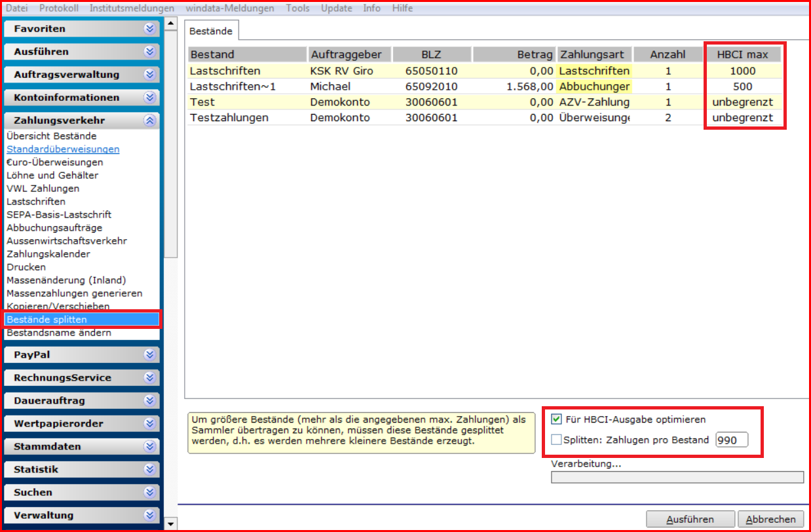Enable Splitten: Zahlungen pro Bestand checkbox
The image size is (811, 532).
coord(557,440)
